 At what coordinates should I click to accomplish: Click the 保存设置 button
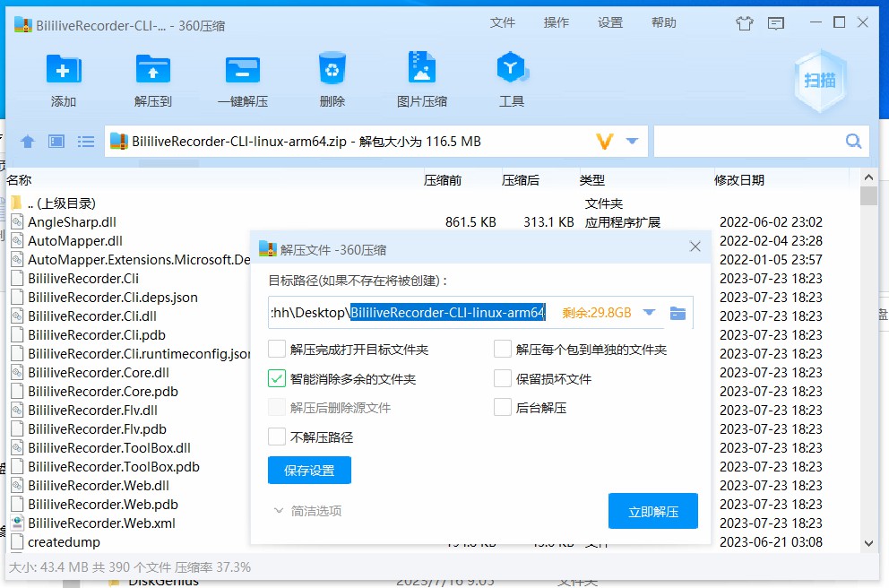(x=309, y=470)
